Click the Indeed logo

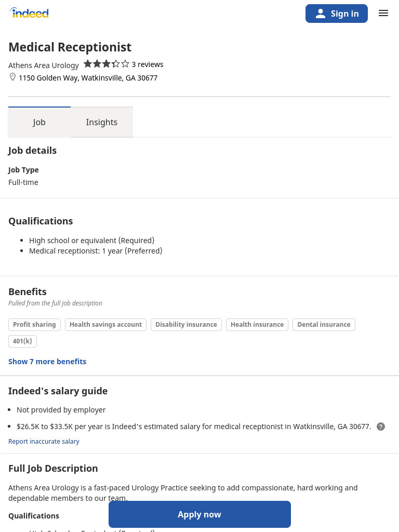click(x=29, y=13)
